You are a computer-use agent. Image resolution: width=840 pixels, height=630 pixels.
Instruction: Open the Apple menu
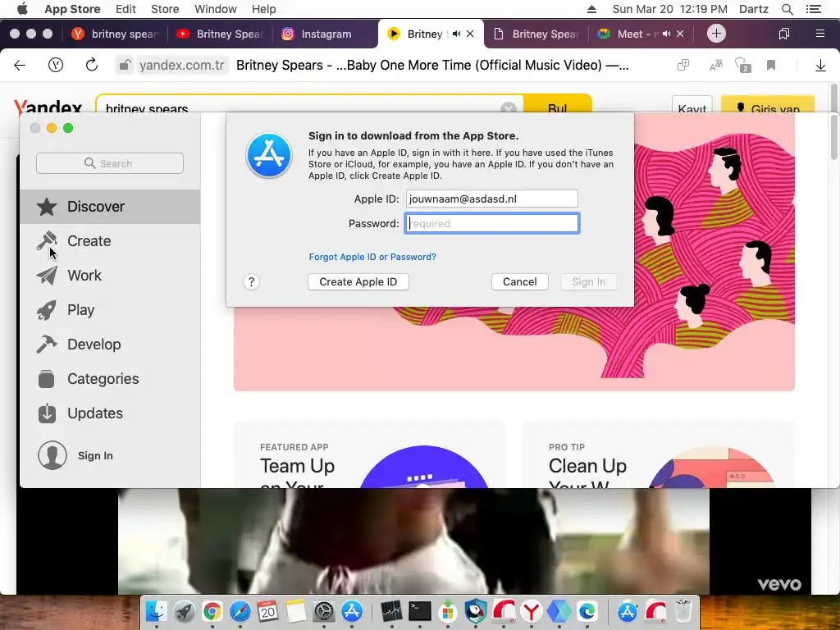coord(22,9)
